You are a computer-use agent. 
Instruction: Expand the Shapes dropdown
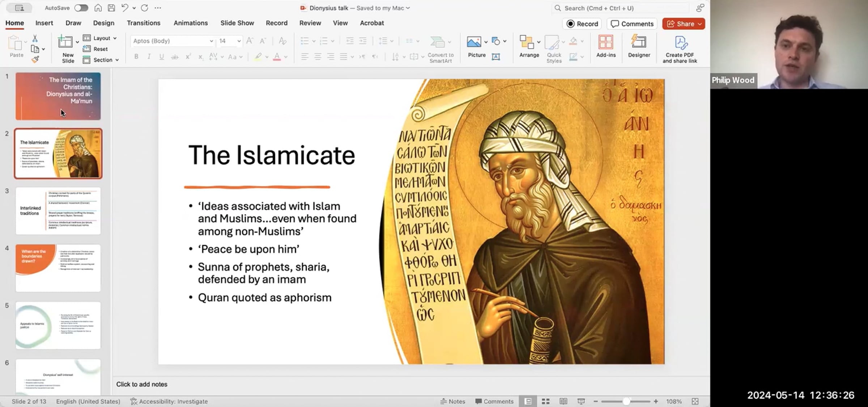[x=505, y=41]
